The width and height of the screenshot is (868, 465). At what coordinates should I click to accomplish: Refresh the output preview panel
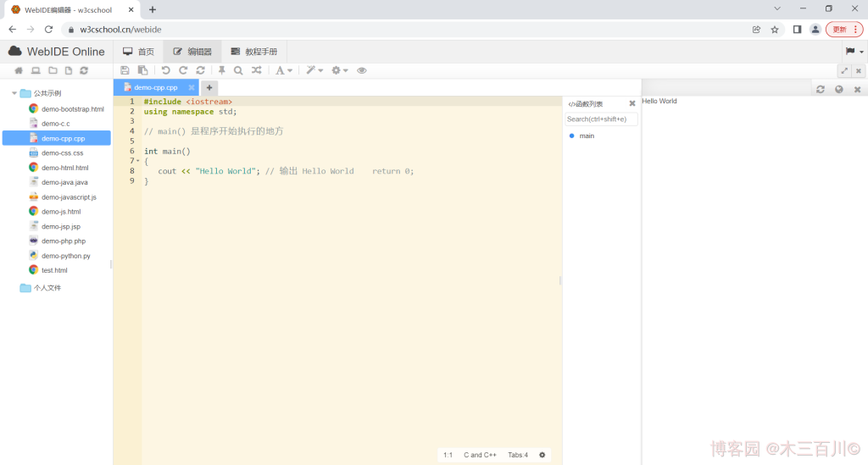pyautogui.click(x=820, y=89)
